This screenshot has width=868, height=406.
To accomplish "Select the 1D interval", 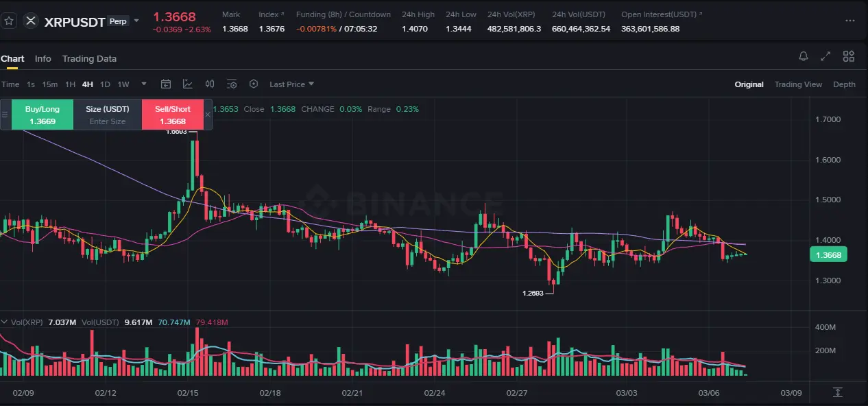I will (x=105, y=84).
